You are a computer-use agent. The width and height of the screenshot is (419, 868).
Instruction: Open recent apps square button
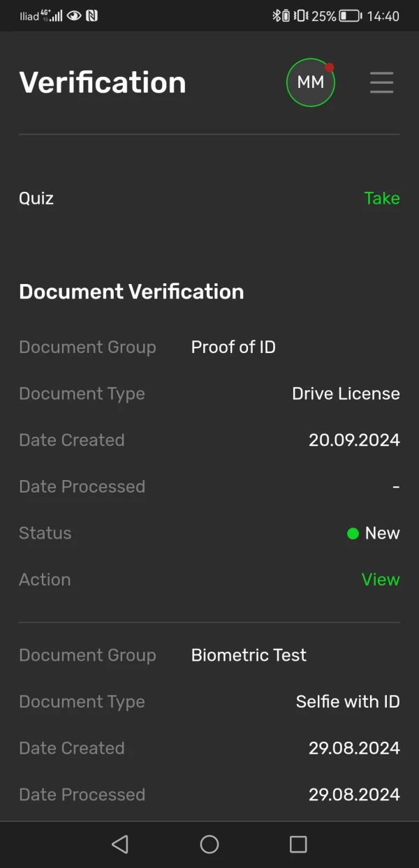pyautogui.click(x=298, y=844)
